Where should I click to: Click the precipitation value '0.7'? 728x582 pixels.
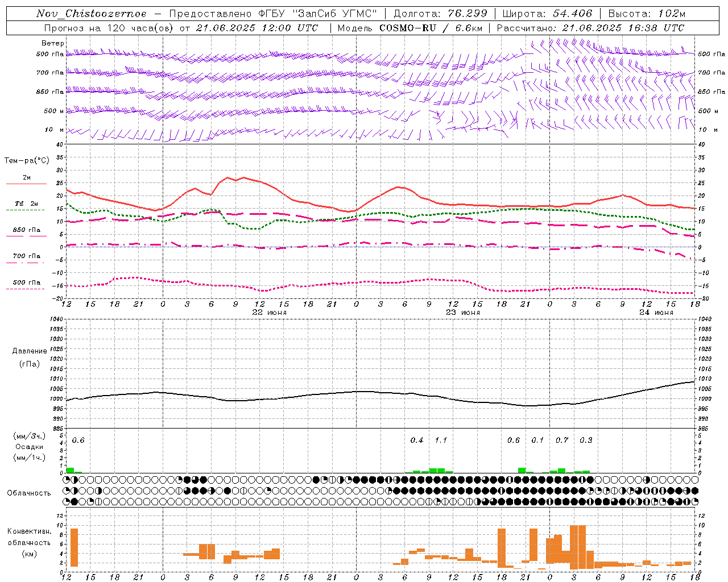[562, 440]
